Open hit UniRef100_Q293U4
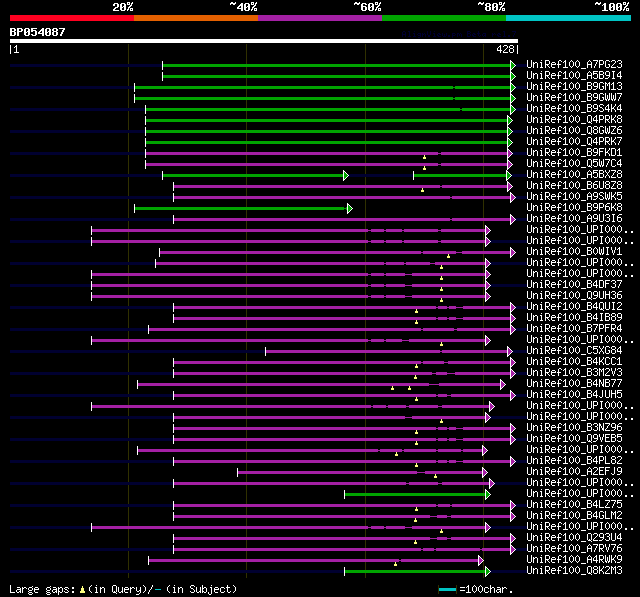Viewport: 640px width, 597px height. pyautogui.click(x=574, y=538)
